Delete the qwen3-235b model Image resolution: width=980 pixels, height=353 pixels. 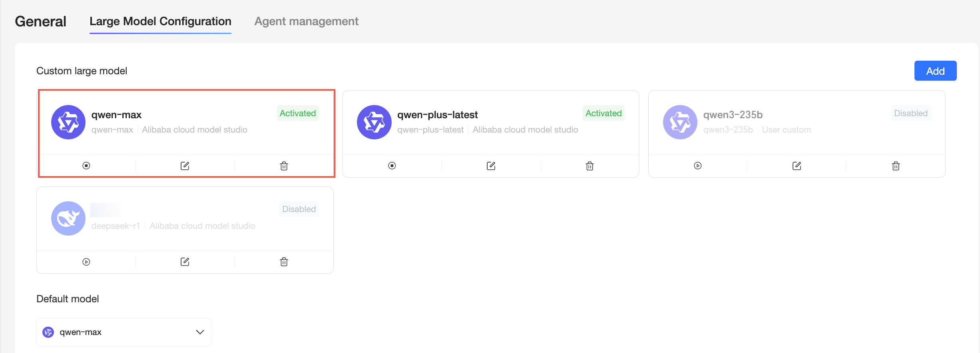[x=896, y=166]
